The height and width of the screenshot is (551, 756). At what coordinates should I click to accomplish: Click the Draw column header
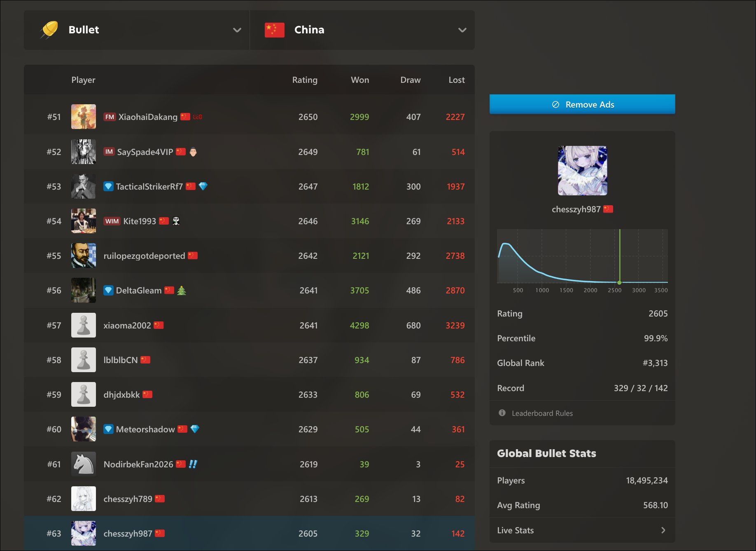pos(411,80)
